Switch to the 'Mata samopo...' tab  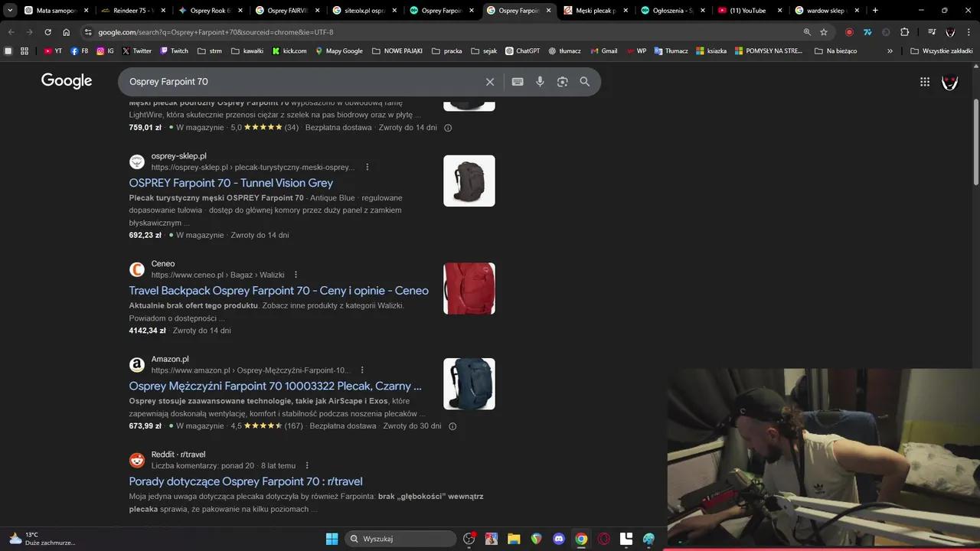[x=57, y=11]
